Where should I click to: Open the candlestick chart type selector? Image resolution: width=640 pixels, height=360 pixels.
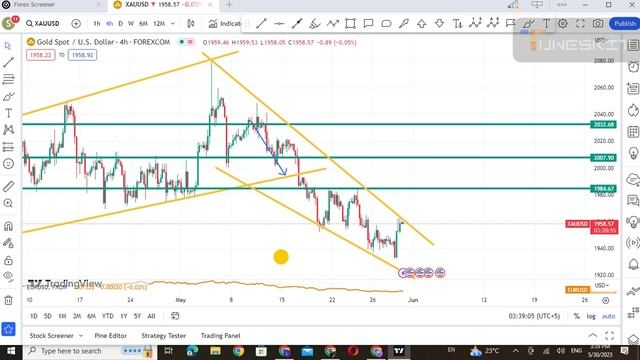(191, 24)
